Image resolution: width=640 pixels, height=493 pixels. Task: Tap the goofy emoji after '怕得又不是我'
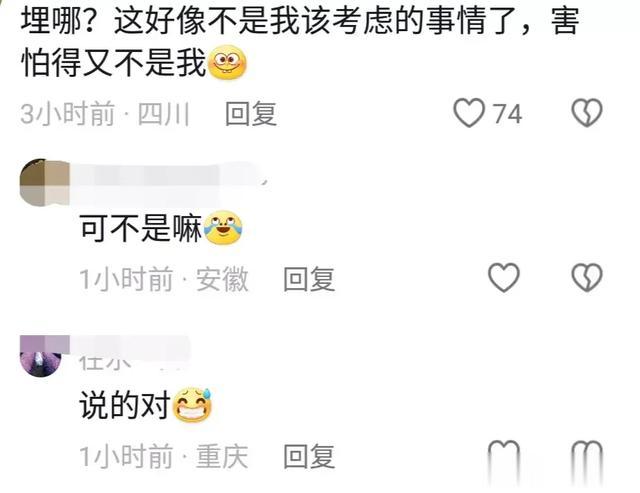click(227, 62)
